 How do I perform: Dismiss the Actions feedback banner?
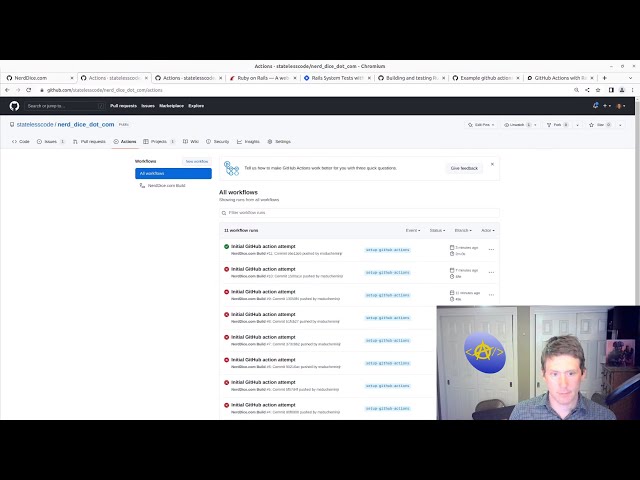click(x=492, y=164)
